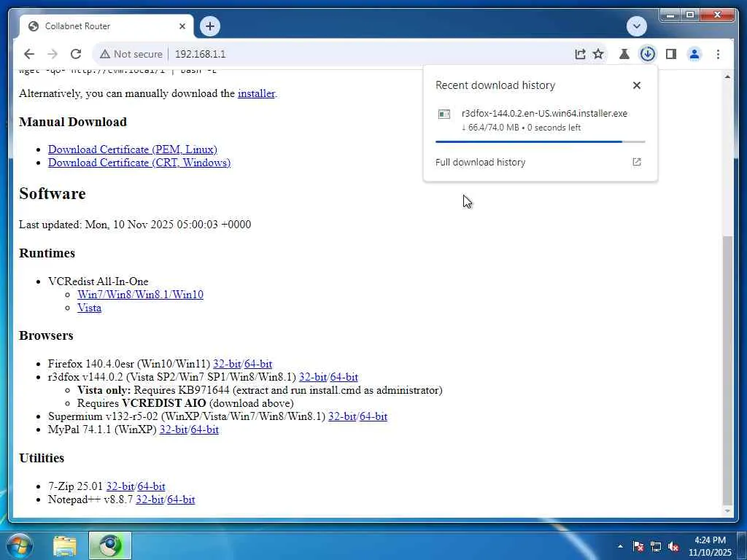747x560 pixels.
Task: Close the Recent download history popup
Action: click(x=636, y=85)
